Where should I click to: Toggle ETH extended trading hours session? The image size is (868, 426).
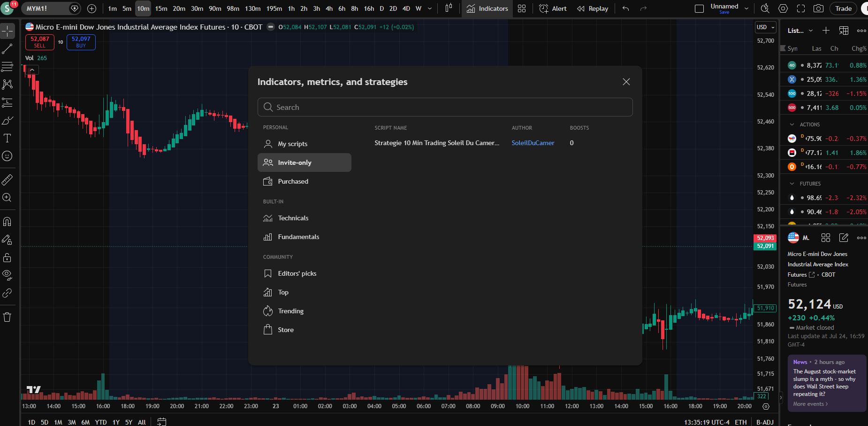(x=741, y=422)
